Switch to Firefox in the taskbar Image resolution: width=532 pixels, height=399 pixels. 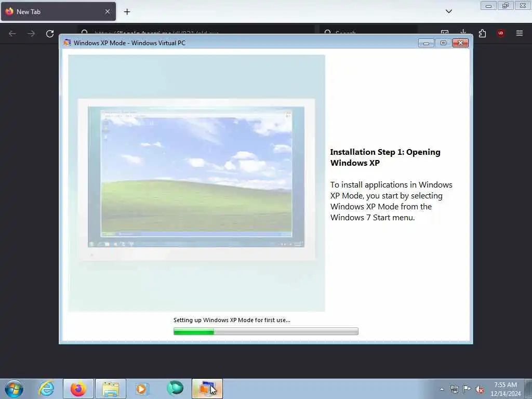pyautogui.click(x=78, y=389)
